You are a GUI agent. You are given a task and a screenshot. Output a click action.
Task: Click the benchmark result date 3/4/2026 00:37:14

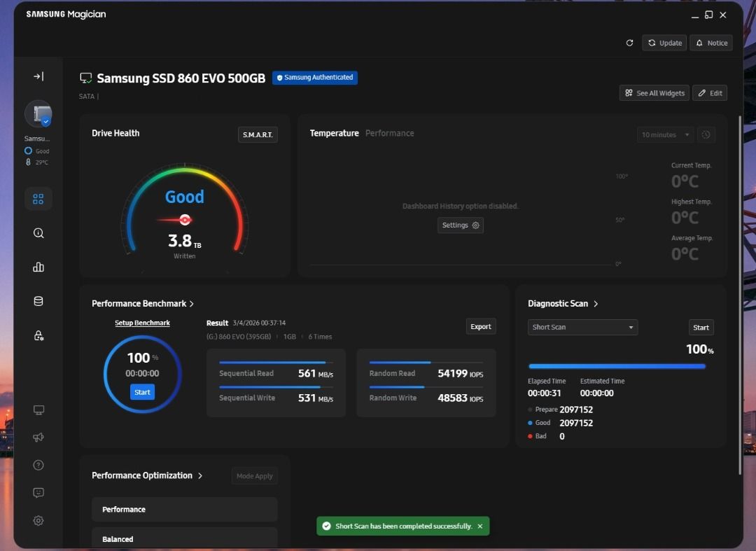[259, 323]
